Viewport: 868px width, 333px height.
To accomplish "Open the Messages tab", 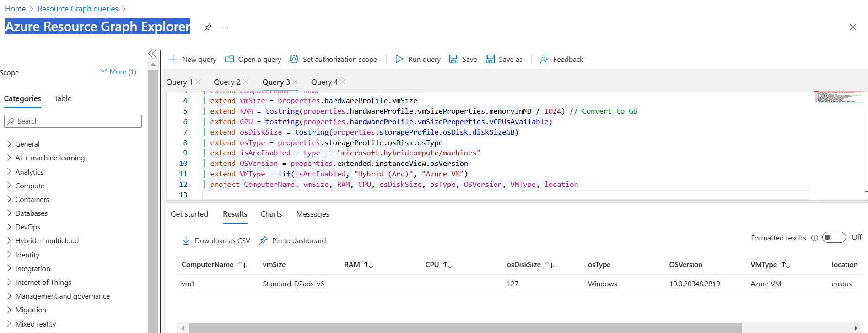I will click(313, 214).
